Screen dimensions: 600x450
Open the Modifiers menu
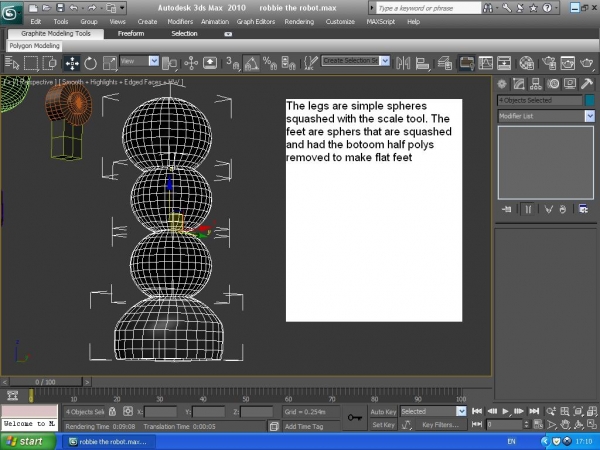pyautogui.click(x=180, y=22)
